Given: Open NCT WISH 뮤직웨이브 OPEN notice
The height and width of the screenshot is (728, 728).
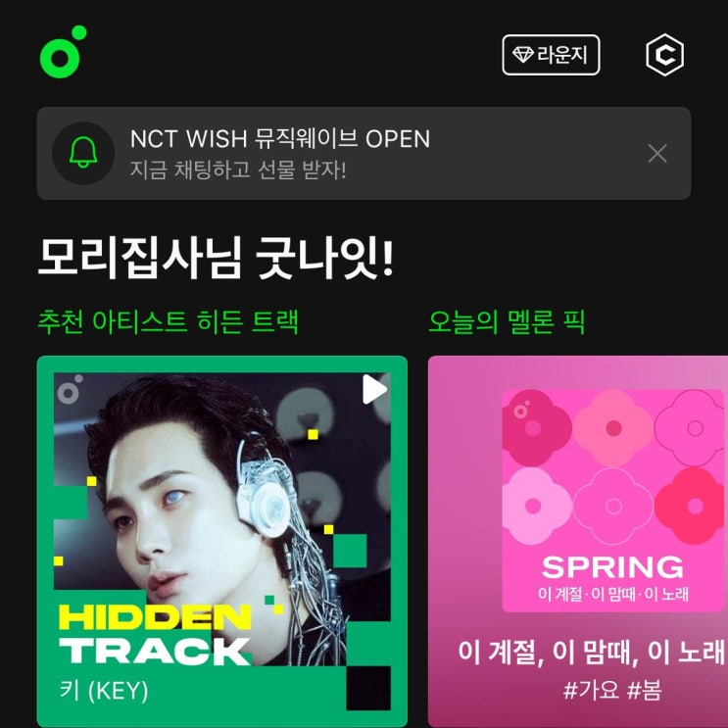Looking at the screenshot, I should [280, 138].
